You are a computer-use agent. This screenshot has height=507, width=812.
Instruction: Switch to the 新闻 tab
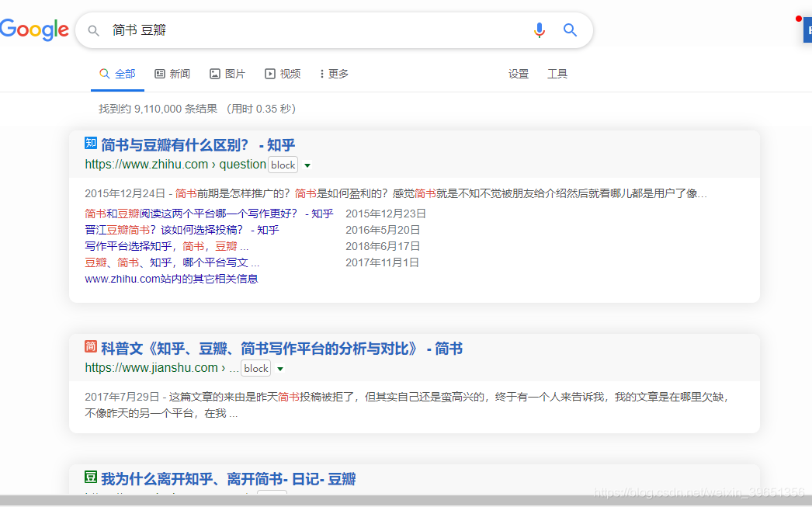(x=172, y=74)
